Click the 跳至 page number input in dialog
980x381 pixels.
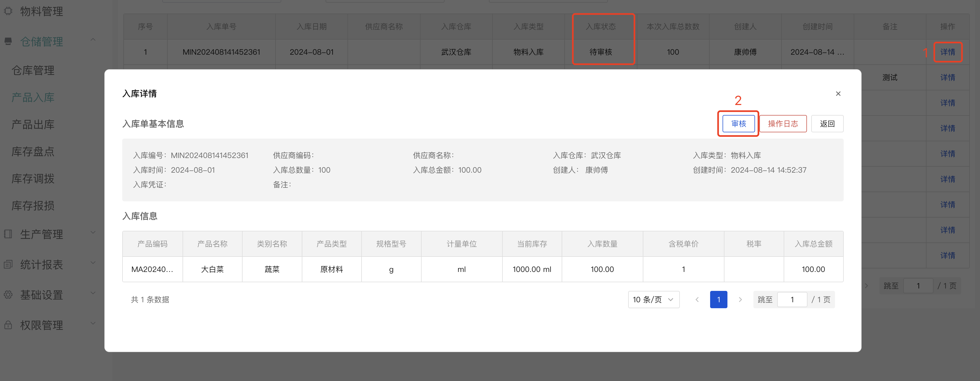(x=792, y=300)
